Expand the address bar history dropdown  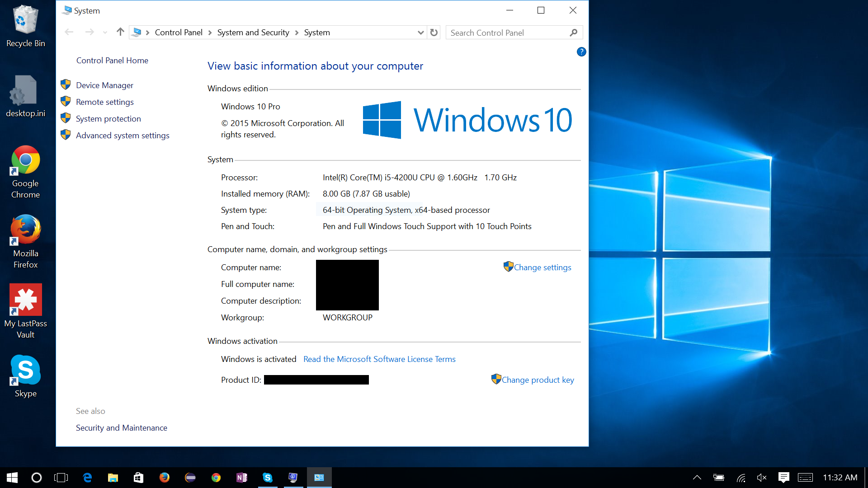[420, 33]
